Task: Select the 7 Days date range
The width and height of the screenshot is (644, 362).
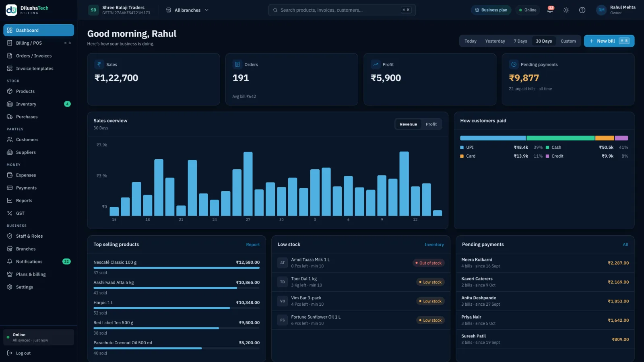Action: (x=520, y=41)
